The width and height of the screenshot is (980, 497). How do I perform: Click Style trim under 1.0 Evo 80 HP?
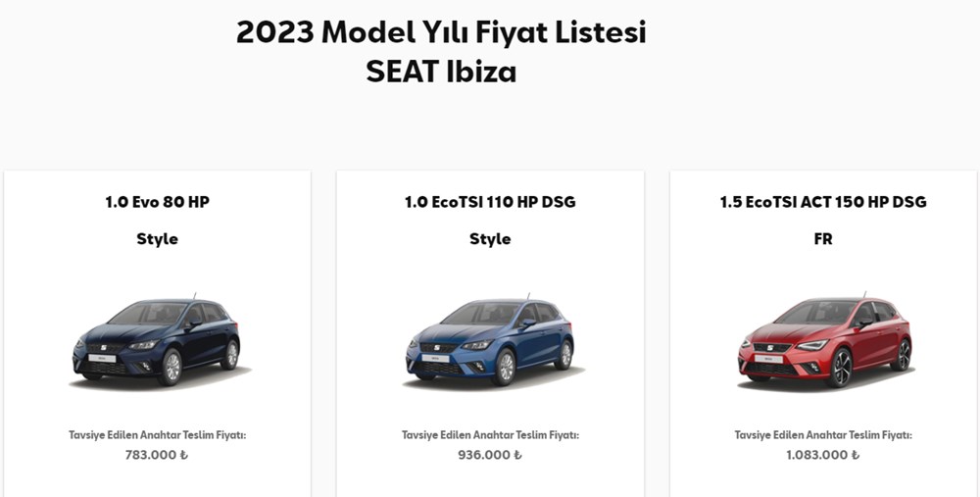[x=157, y=239]
